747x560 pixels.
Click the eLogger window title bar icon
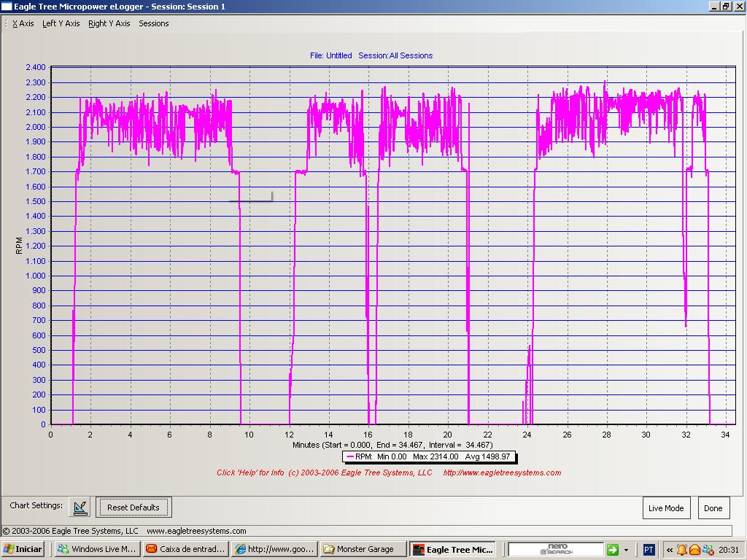[x=7, y=7]
